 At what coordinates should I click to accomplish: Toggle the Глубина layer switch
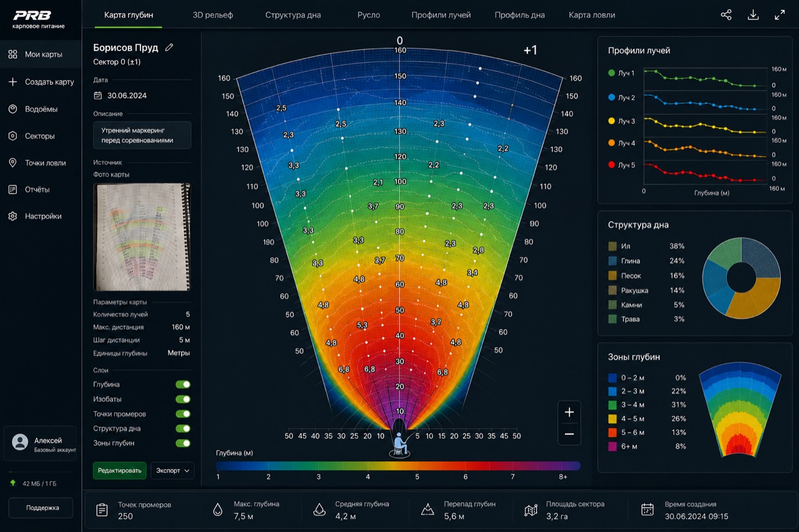point(183,385)
